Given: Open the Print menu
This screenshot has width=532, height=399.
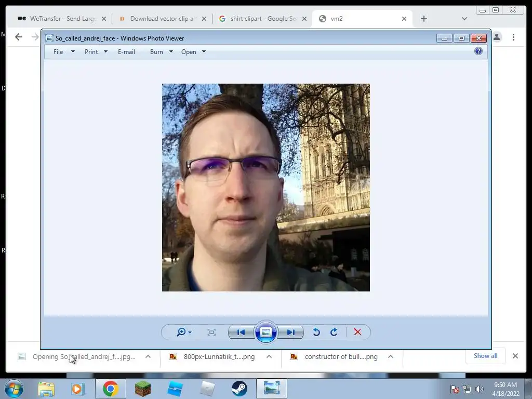Looking at the screenshot, I should (91, 52).
